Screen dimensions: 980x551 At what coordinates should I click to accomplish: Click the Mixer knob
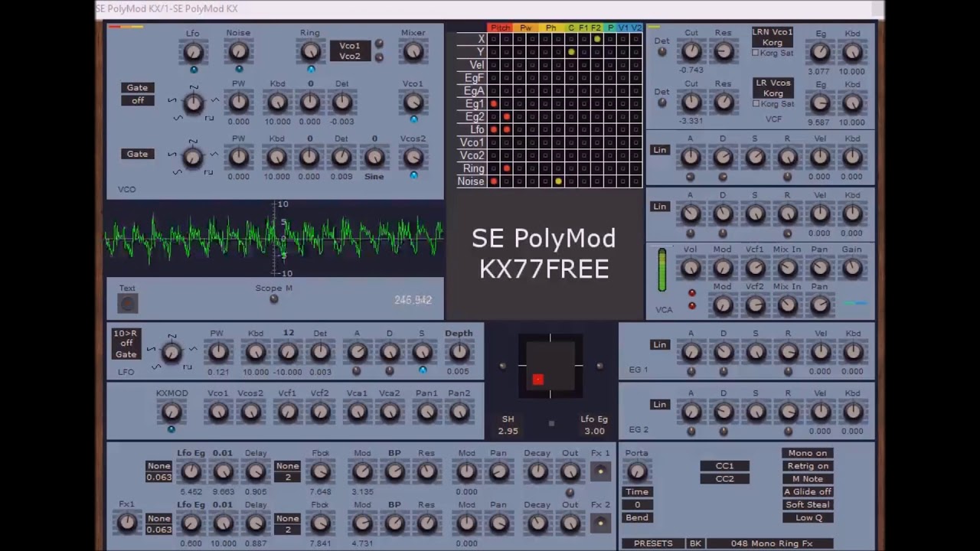tap(413, 51)
